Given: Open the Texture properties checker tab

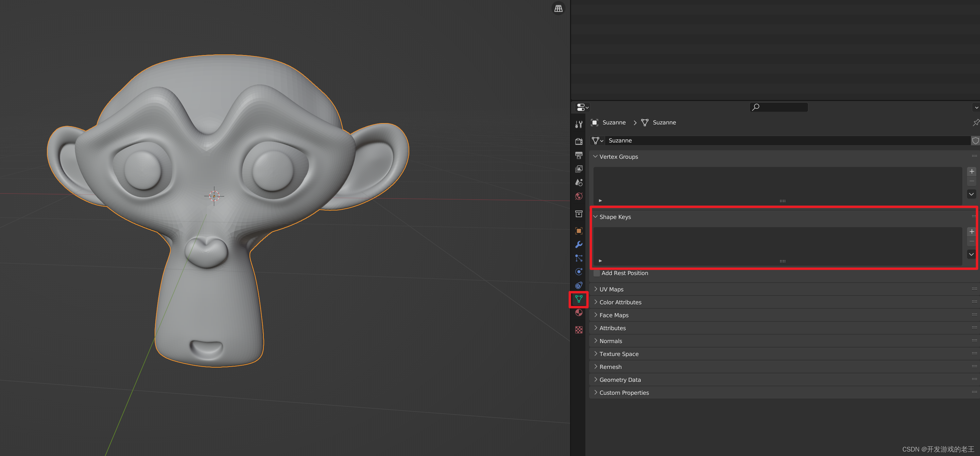Looking at the screenshot, I should pyautogui.click(x=579, y=330).
